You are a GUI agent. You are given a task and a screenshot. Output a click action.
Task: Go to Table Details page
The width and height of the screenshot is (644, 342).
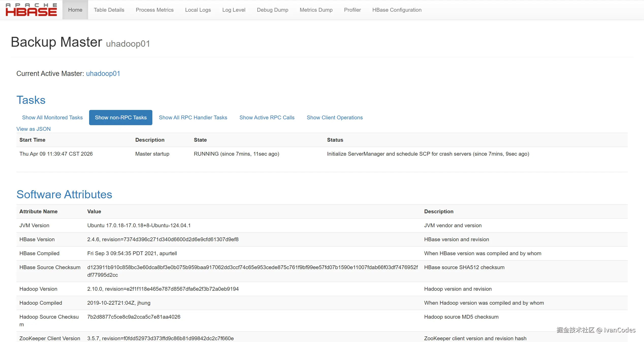coord(109,10)
